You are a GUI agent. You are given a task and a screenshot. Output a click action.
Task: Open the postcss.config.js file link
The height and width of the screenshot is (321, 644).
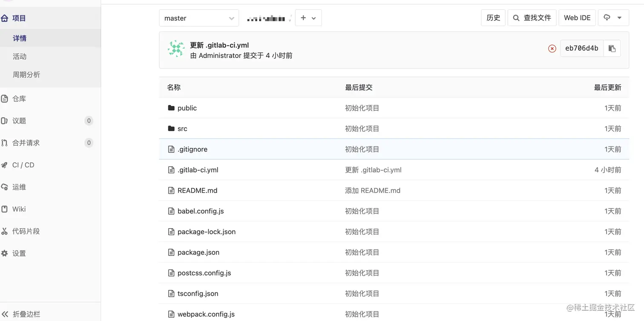click(204, 273)
